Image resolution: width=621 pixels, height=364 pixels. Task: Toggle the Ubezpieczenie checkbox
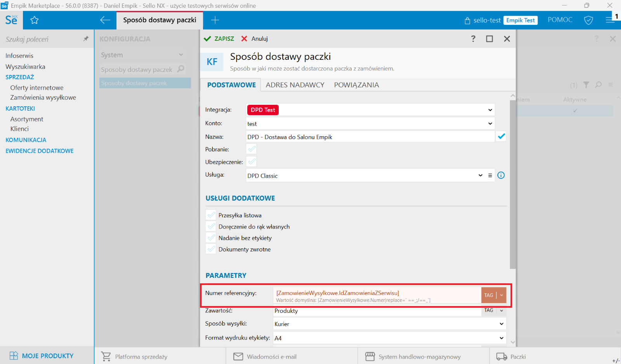(x=252, y=162)
